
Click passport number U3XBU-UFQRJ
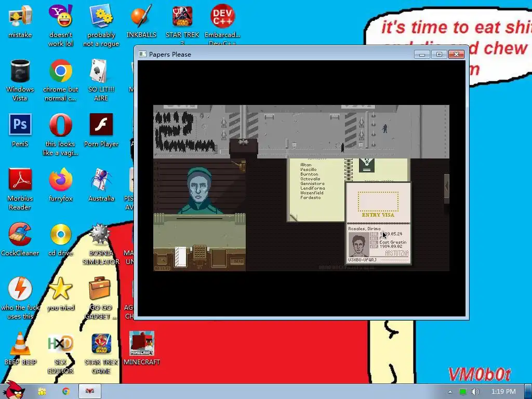coord(362,260)
